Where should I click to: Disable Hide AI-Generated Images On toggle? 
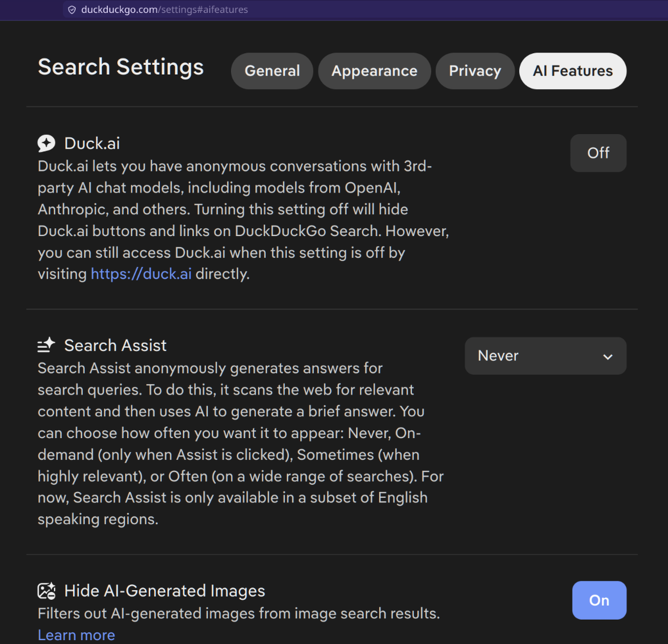[x=599, y=600]
